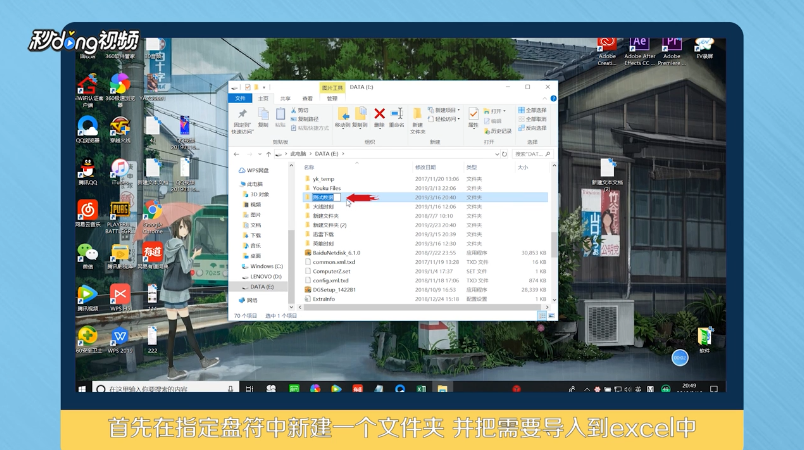Viewport: 804px width, 450px height.
Task: Click the Move to folder icon
Action: pyautogui.click(x=343, y=114)
